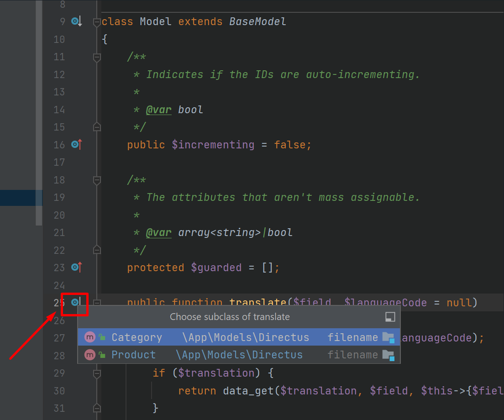Click the green lock icon next to Category
Viewport: 504px width, 420px height.
tap(101, 337)
